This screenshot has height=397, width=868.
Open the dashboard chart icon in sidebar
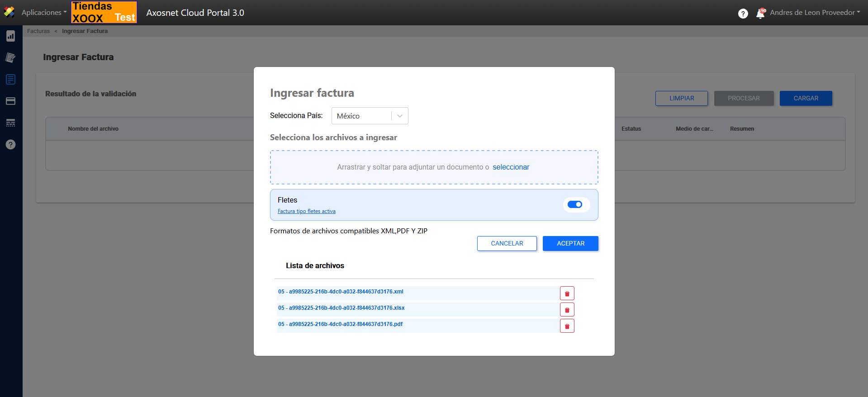coord(10,36)
